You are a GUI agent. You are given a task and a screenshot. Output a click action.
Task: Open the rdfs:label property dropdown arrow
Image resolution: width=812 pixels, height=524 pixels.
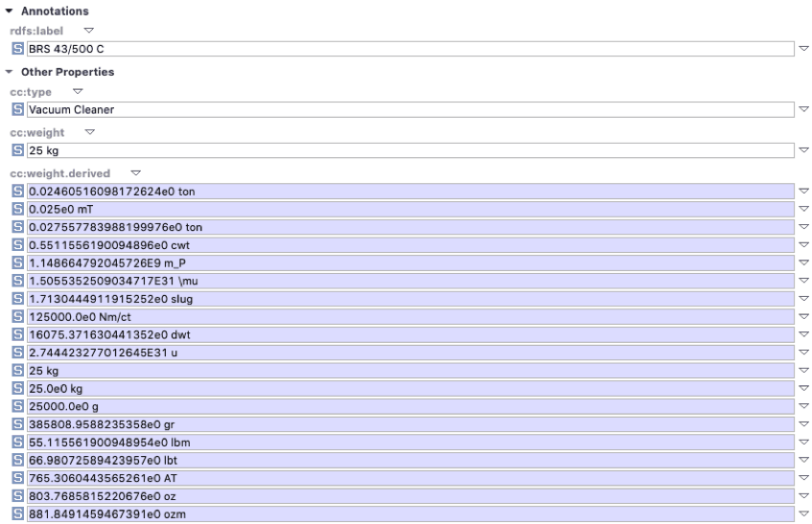pyautogui.click(x=75, y=30)
